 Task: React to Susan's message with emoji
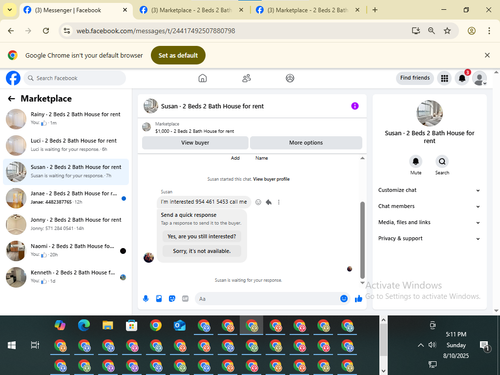[258, 202]
